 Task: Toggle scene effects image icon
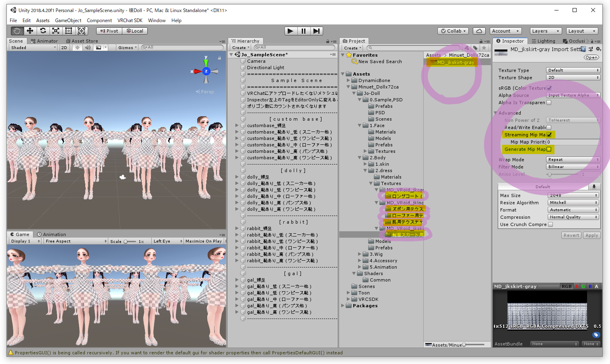[x=99, y=47]
